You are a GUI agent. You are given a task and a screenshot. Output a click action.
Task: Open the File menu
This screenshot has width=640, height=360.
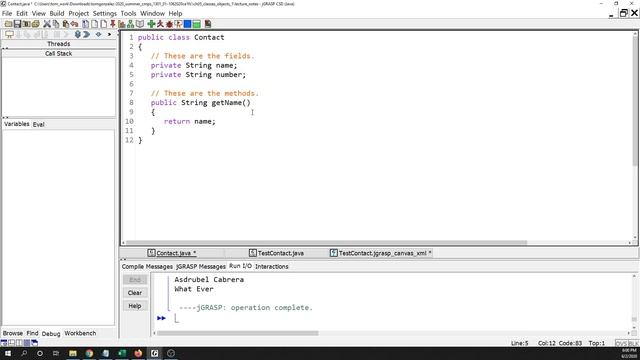(x=7, y=13)
